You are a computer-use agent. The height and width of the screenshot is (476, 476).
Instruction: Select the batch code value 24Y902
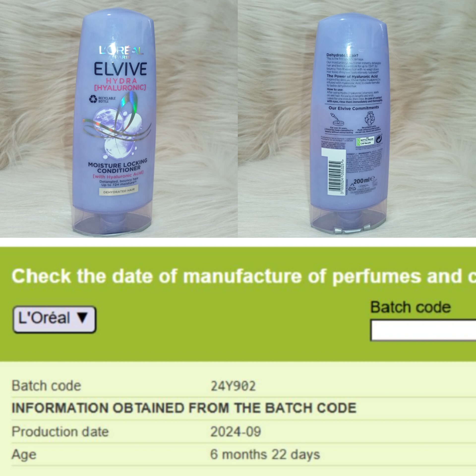233,386
